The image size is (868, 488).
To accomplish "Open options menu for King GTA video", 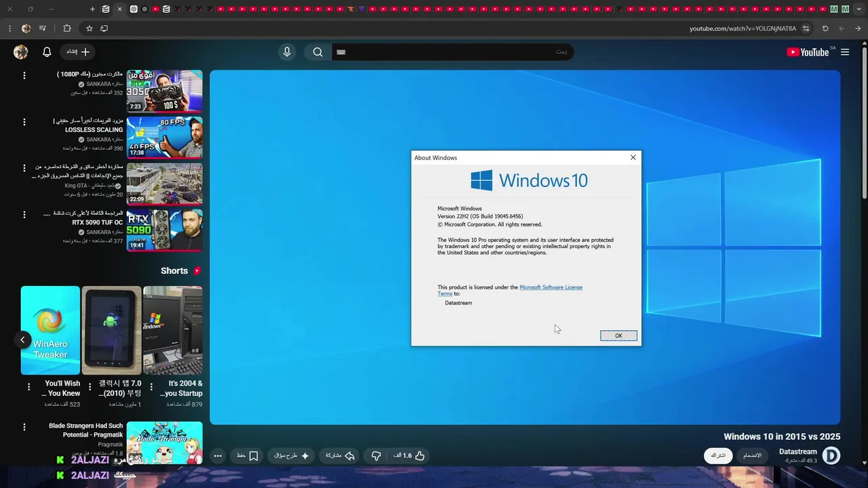I will coord(24,168).
